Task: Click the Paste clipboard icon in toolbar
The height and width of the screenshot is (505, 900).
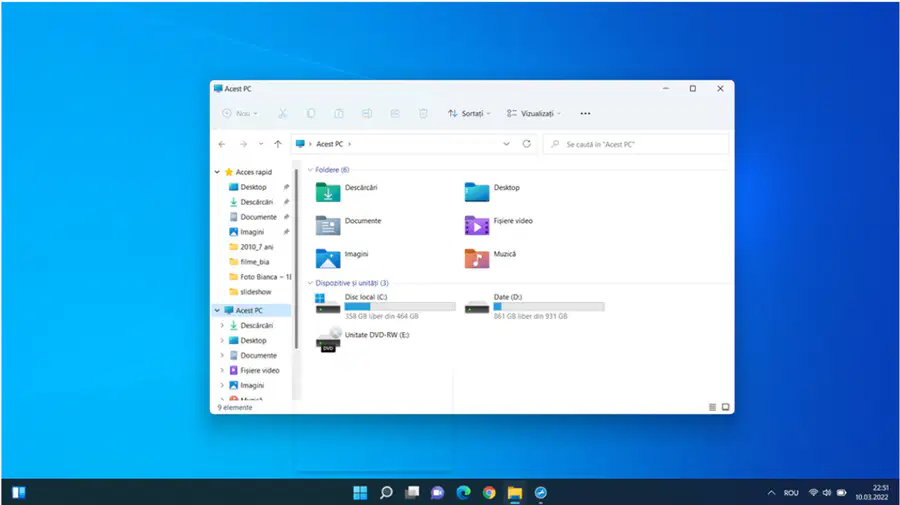Action: [x=339, y=114]
